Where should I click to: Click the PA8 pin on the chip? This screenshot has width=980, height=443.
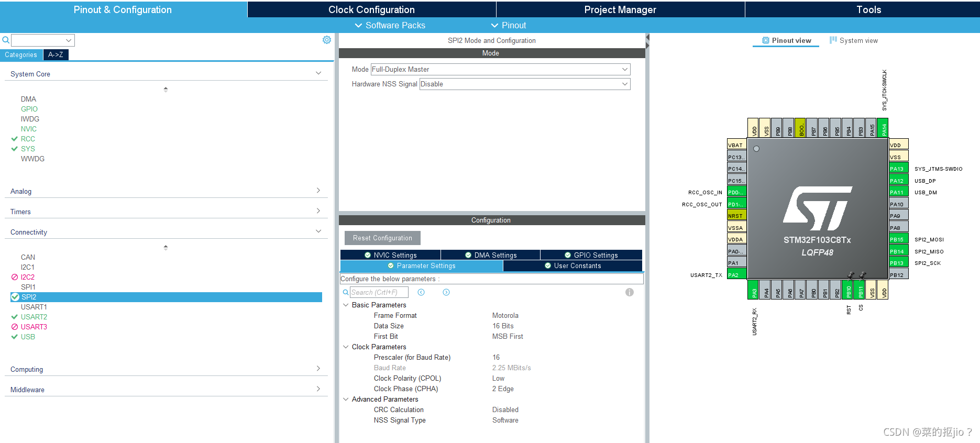898,228
